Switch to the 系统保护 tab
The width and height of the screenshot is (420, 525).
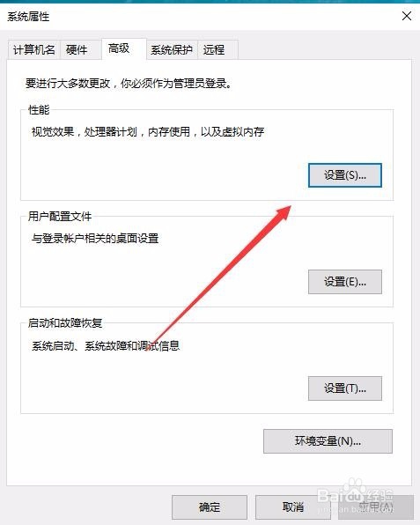click(172, 50)
